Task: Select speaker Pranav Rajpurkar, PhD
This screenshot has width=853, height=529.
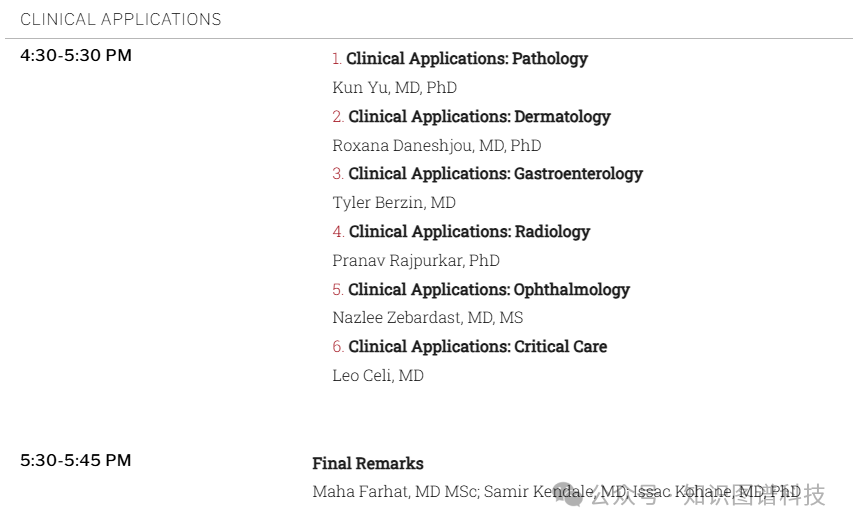Action: (416, 260)
